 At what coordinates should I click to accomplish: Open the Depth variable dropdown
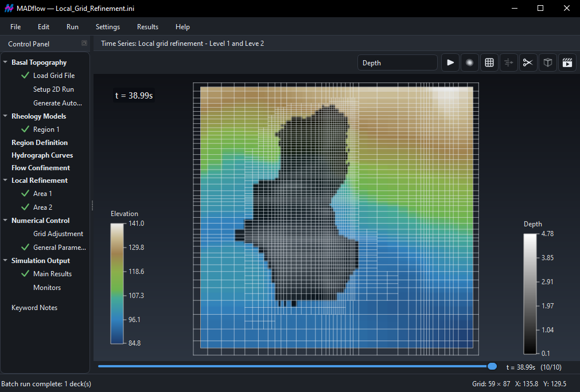tap(397, 63)
